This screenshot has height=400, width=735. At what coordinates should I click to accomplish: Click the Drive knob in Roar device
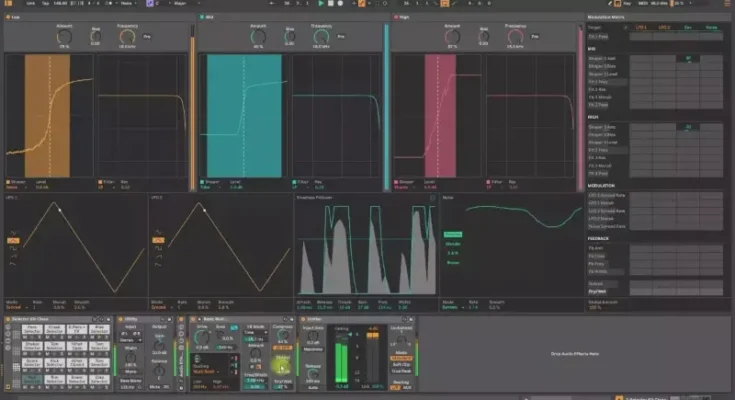point(201,336)
